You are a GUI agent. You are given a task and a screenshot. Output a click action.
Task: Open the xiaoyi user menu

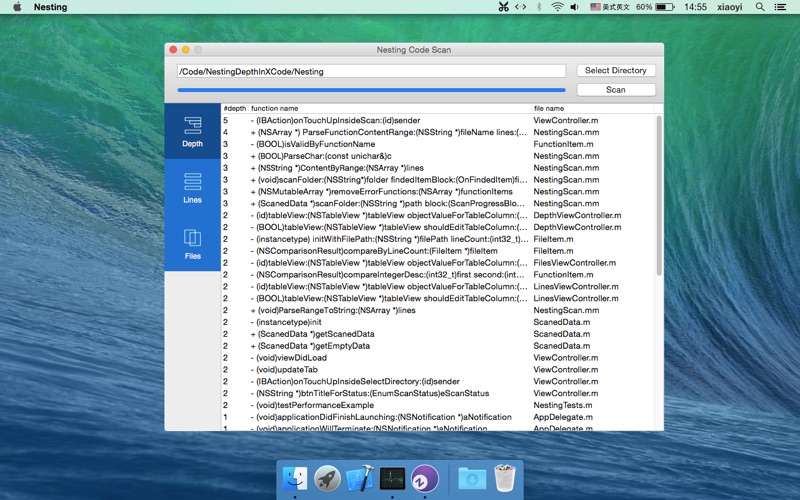click(730, 7)
